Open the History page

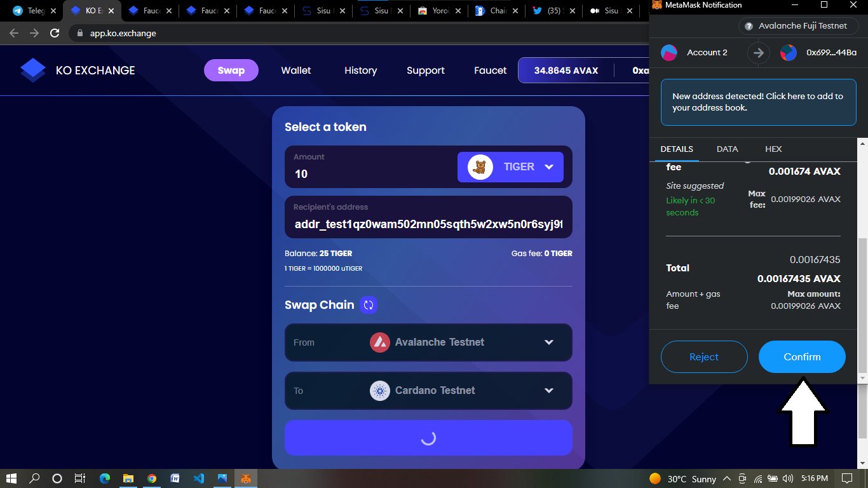click(361, 71)
